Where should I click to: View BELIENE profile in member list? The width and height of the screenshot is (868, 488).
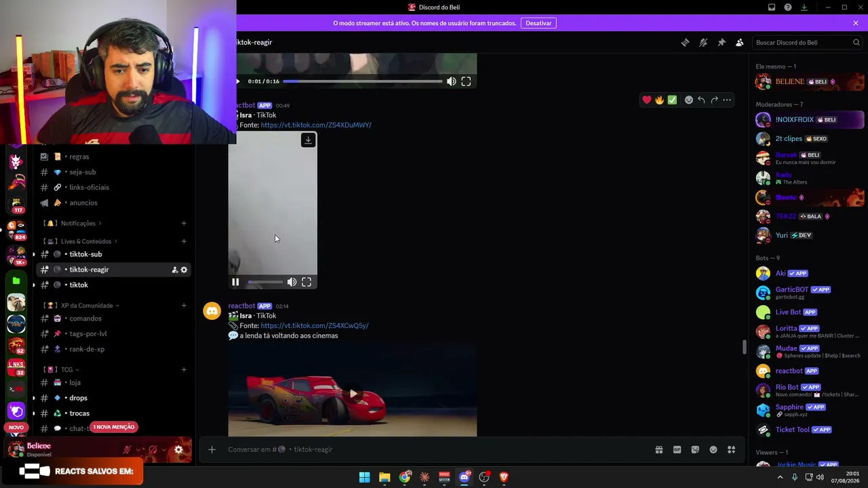click(810, 81)
